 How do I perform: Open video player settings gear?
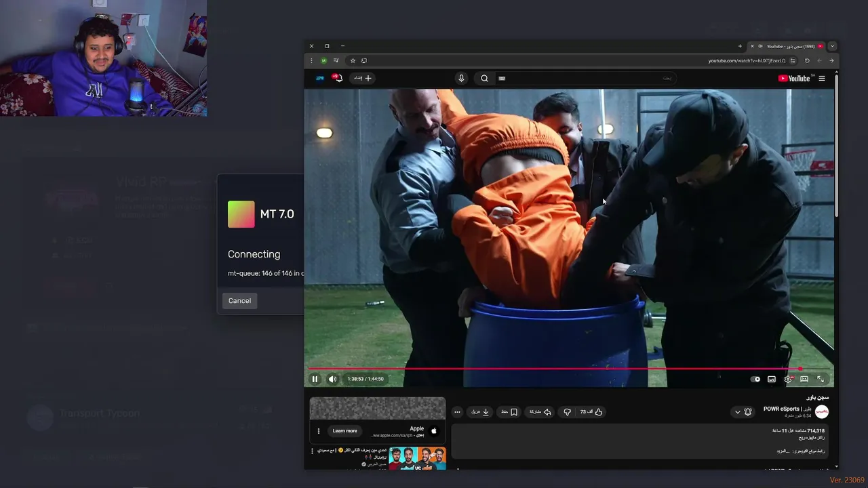[788, 379]
